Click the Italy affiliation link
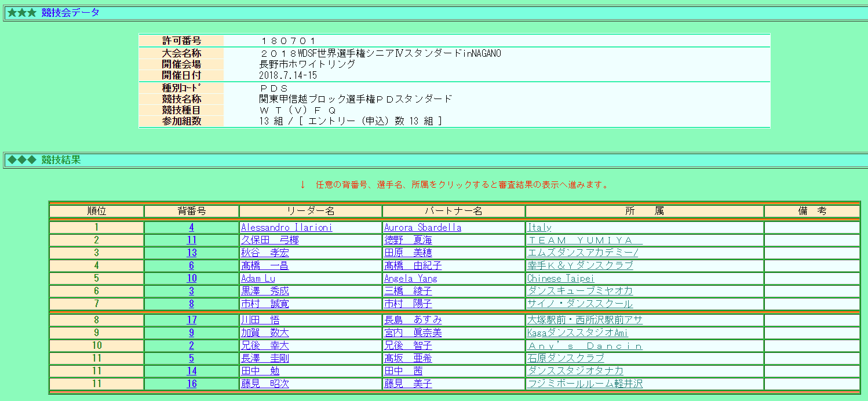Image resolution: width=868 pixels, height=401 pixels. click(539, 228)
